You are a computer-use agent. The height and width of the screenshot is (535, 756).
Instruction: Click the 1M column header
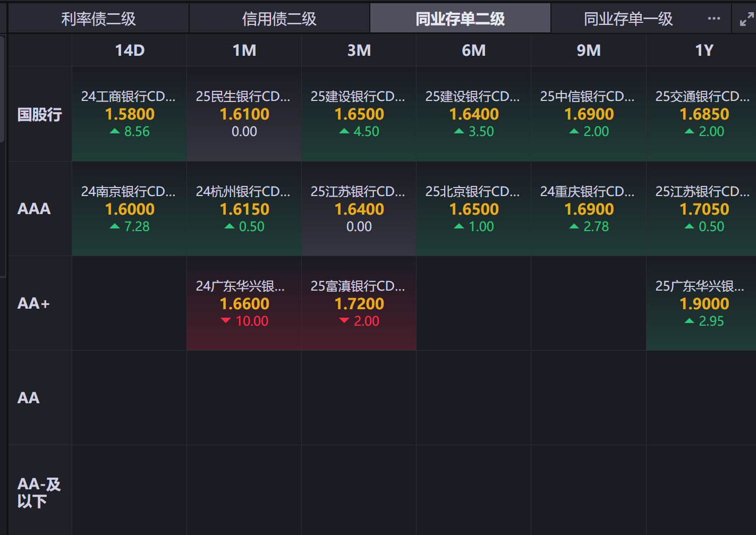[244, 50]
